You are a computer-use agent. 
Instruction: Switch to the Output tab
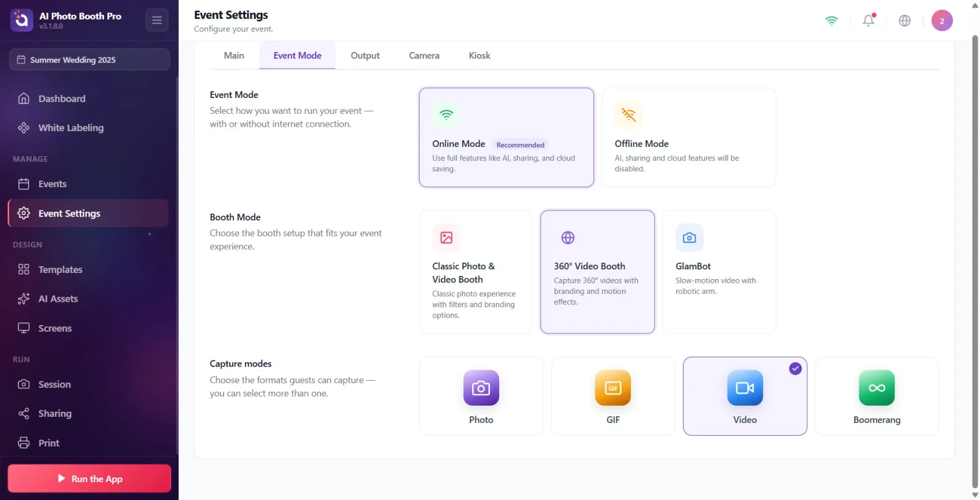coord(365,56)
